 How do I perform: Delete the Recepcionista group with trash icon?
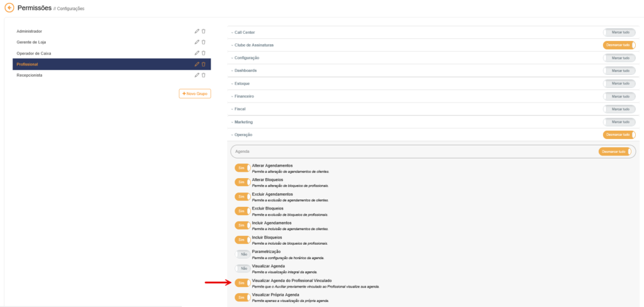[204, 75]
